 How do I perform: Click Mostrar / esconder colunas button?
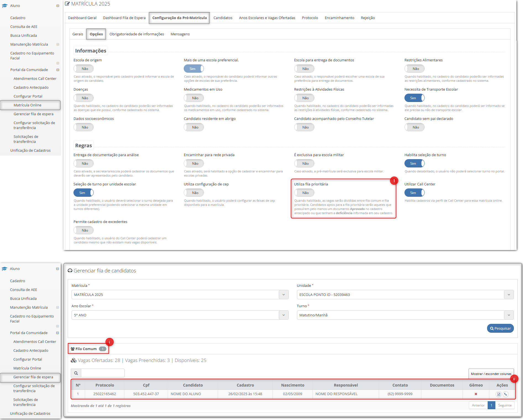[x=491, y=374]
